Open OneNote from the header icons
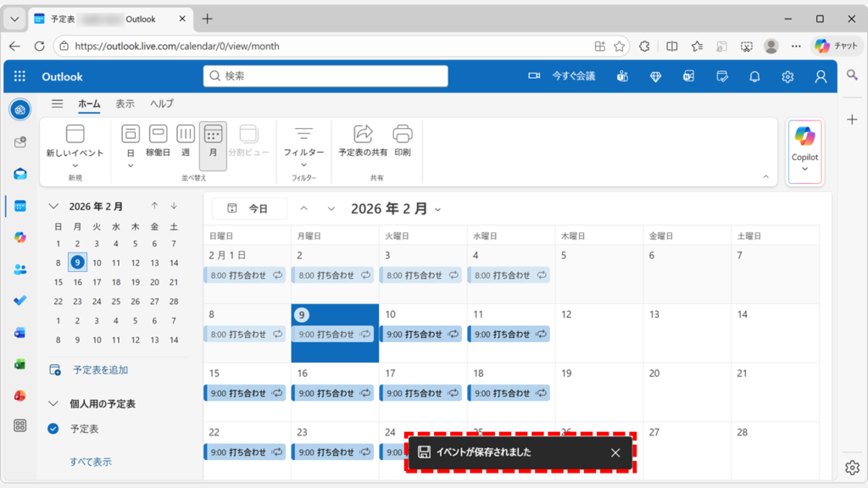This screenshot has width=868, height=488. (x=690, y=76)
